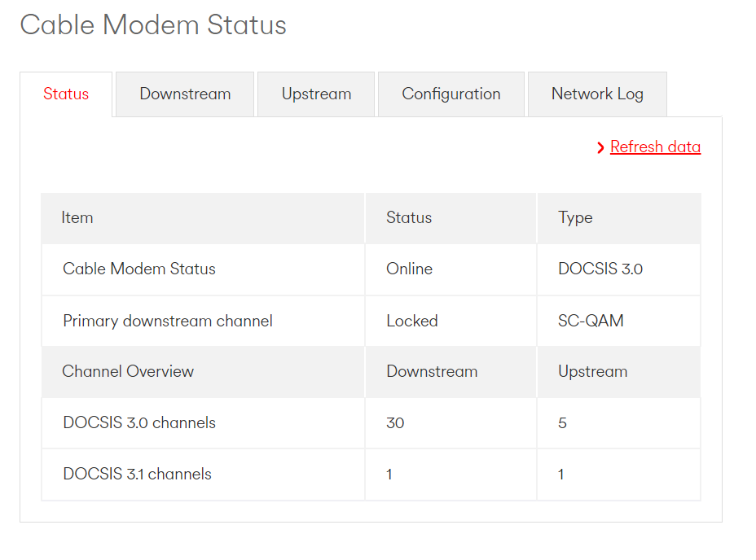Select the DOCSIS 3.1 channels row label
The image size is (756, 560).
138,475
